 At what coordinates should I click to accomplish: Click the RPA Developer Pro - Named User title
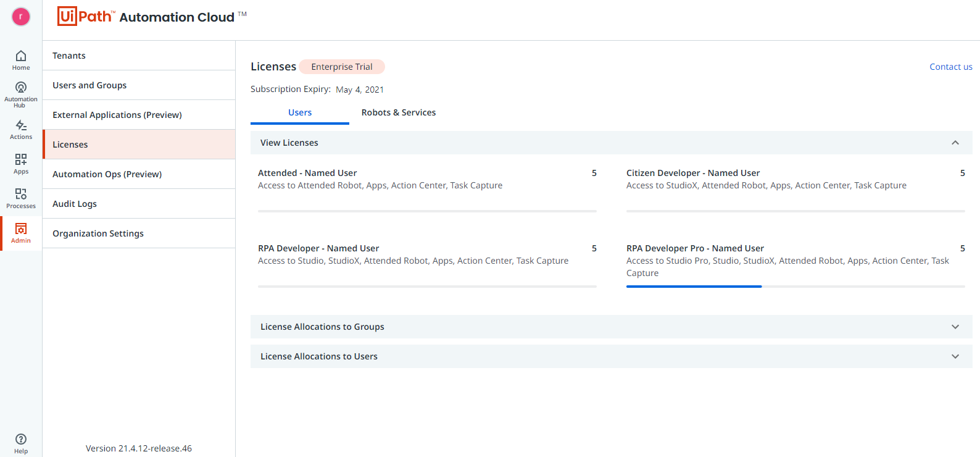pos(695,248)
